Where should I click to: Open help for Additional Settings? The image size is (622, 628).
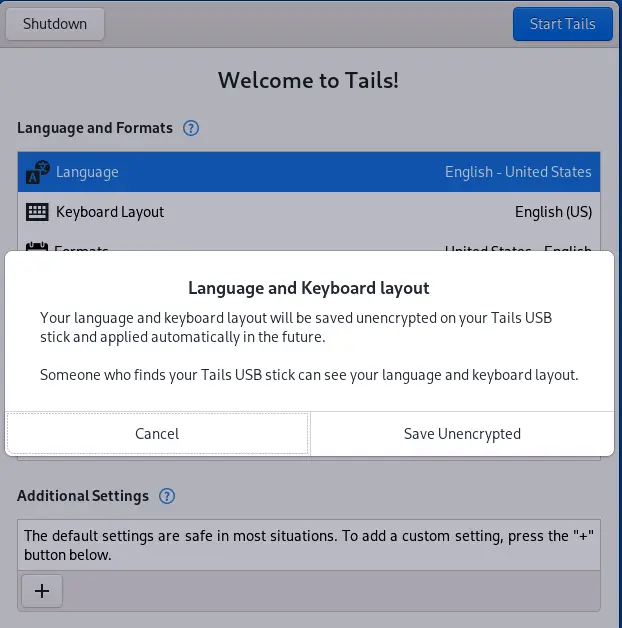point(167,496)
